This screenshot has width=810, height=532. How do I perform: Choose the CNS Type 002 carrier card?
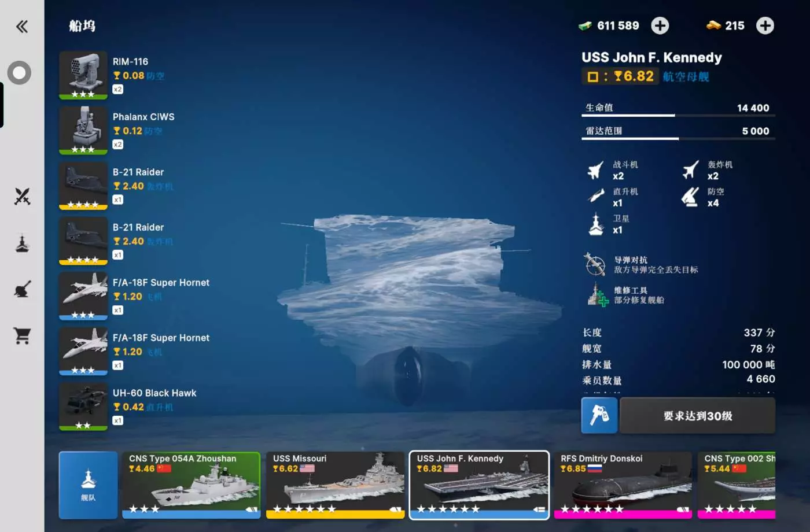737,485
